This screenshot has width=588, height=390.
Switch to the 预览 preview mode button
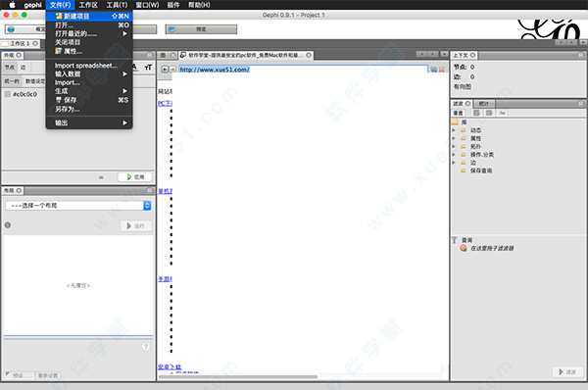coord(201,29)
